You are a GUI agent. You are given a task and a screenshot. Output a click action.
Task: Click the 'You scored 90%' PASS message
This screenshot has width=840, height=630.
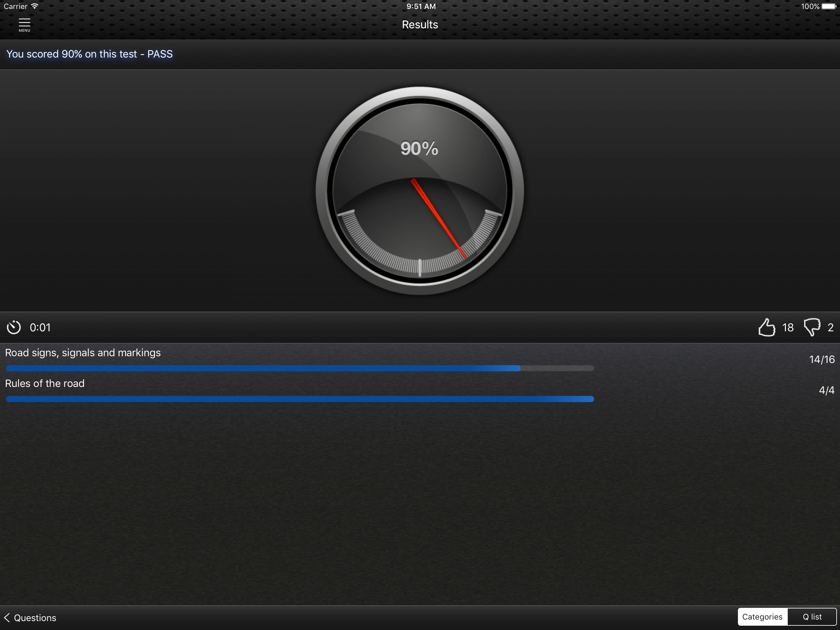pos(89,54)
